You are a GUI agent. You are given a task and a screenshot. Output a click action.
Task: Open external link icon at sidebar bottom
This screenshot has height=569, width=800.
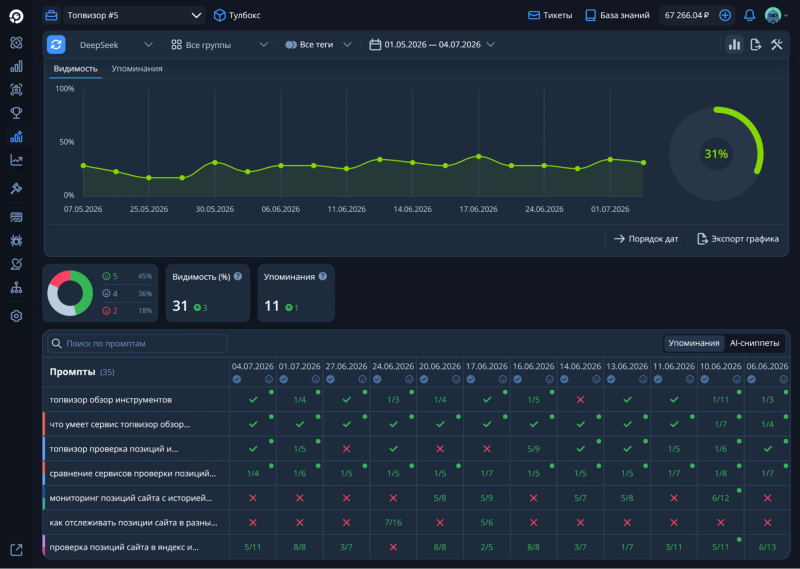coord(16,550)
